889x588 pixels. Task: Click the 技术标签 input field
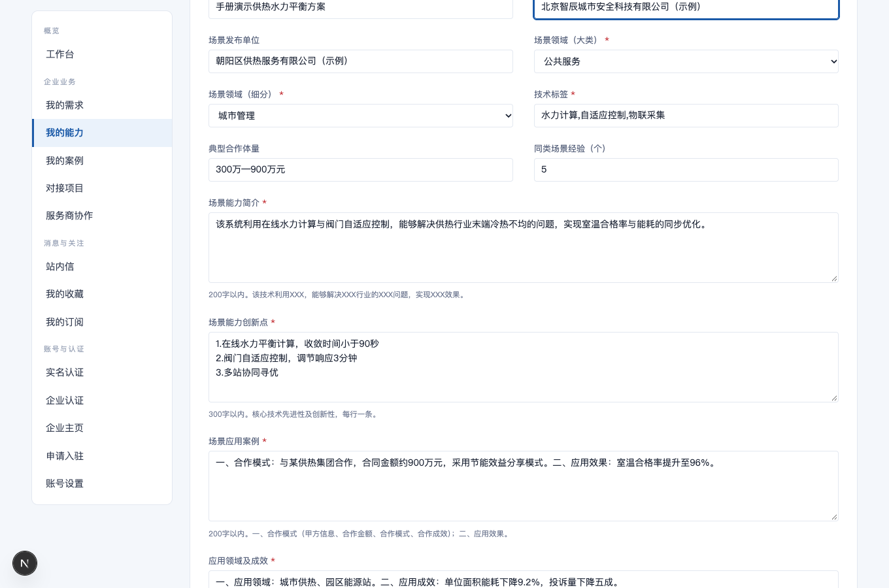click(686, 116)
